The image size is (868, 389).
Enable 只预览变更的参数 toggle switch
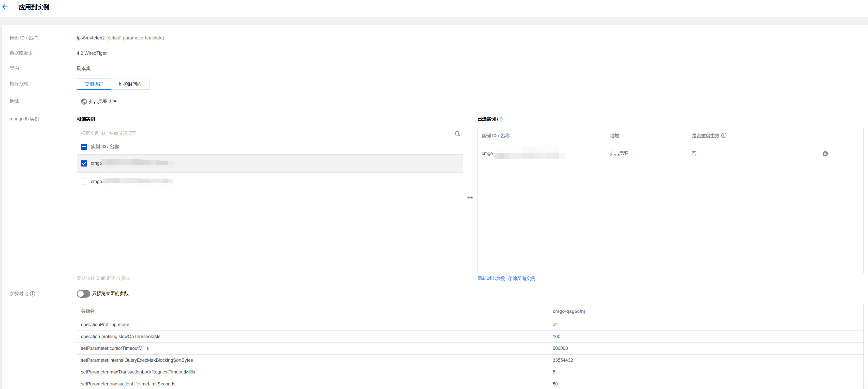pos(83,294)
